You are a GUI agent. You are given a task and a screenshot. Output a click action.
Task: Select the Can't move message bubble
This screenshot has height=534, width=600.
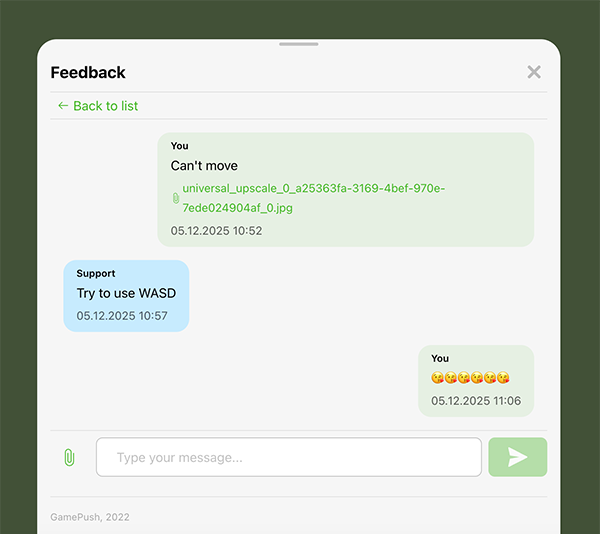click(x=346, y=189)
